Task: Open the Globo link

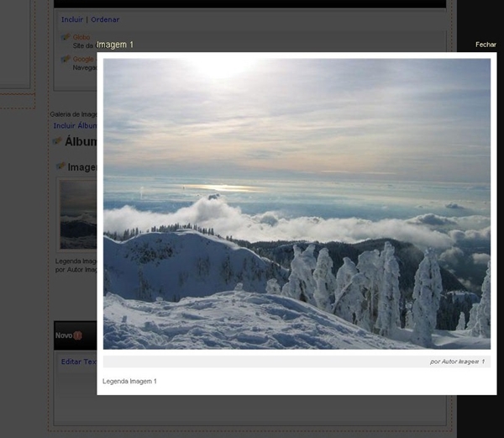Action: point(81,37)
